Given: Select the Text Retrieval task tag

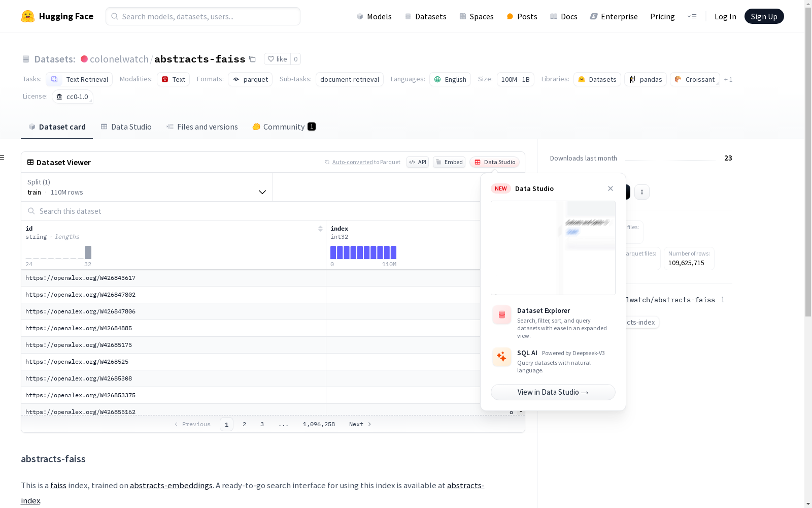Looking at the screenshot, I should pos(79,79).
